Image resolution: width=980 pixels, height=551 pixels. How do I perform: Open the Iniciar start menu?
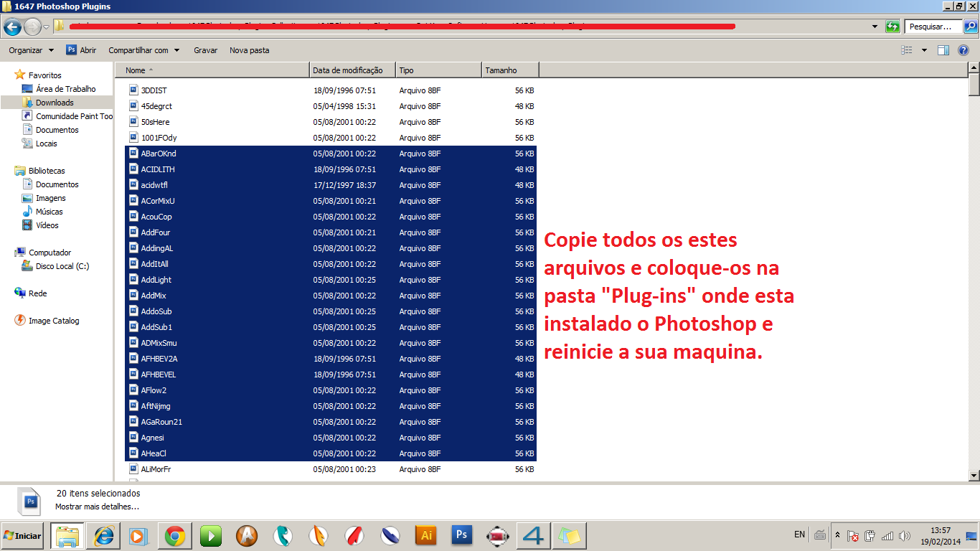[23, 536]
